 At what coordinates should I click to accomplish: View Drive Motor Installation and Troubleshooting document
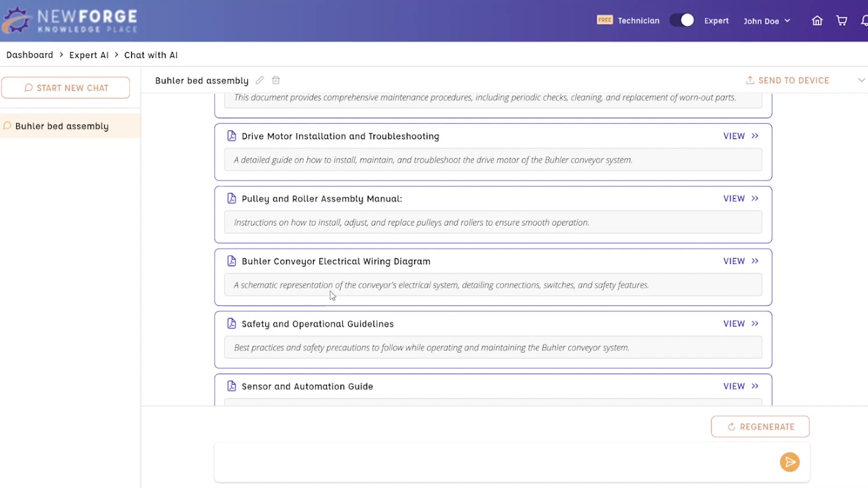click(x=741, y=136)
